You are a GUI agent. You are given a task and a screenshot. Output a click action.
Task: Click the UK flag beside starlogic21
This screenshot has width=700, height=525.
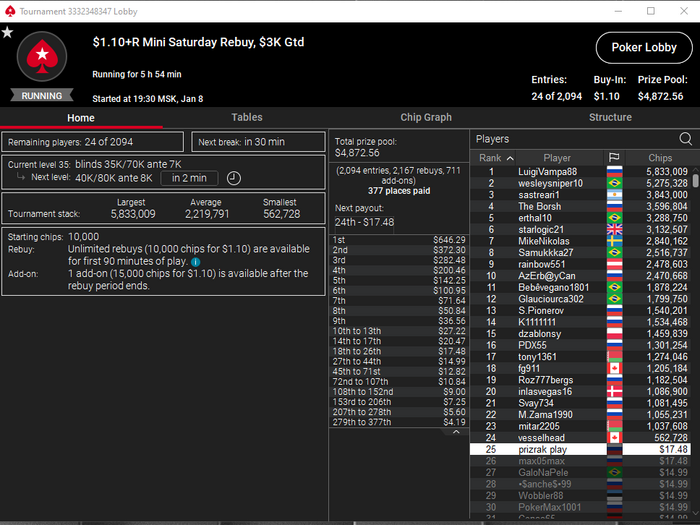point(614,229)
